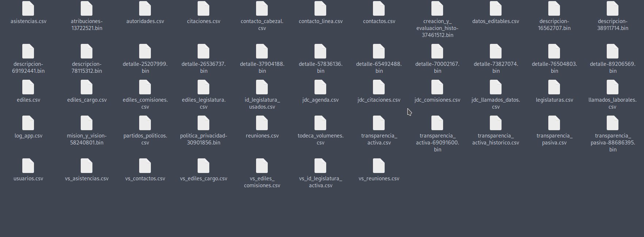
Task: Click the contactos.csv filename label
Action: [379, 21]
